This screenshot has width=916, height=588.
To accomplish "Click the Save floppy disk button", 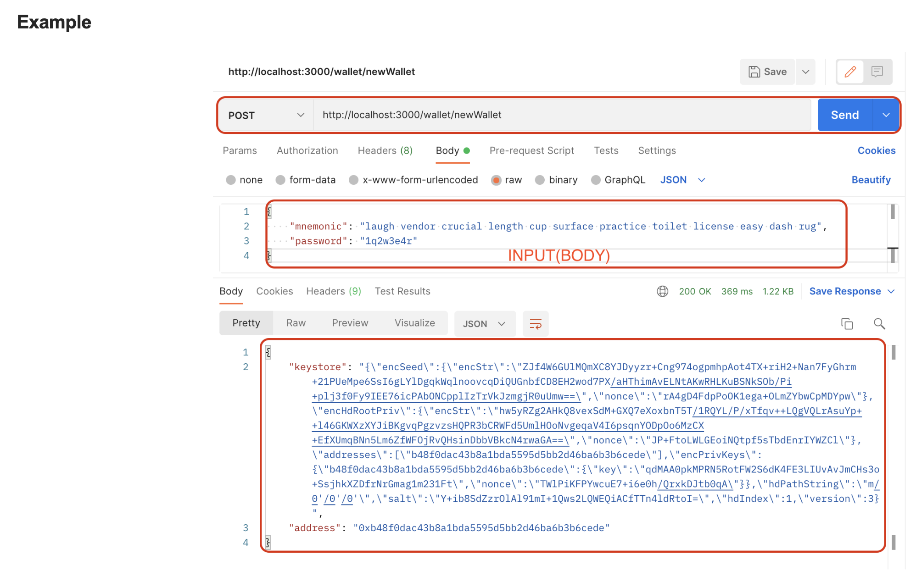I will coord(767,72).
